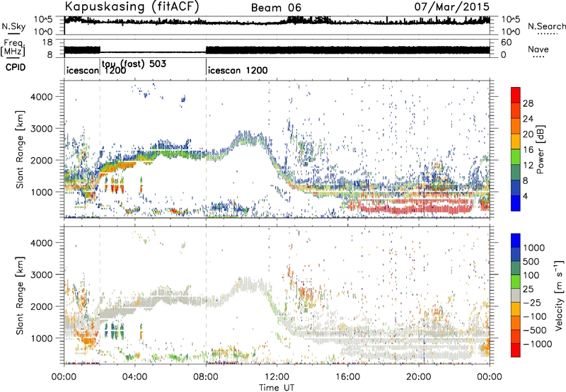566x392 pixels.
Task: Click the '12:00' time axis tick label
Action: (x=277, y=377)
